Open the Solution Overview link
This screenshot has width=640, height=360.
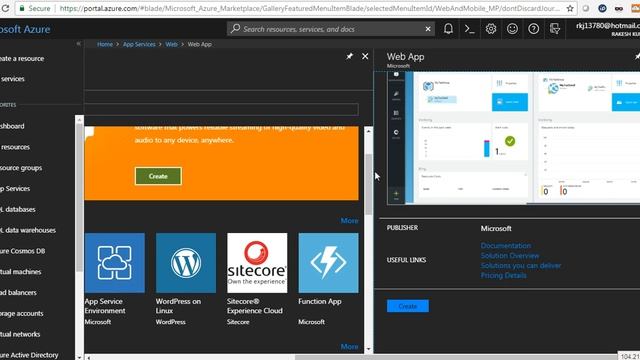(510, 256)
